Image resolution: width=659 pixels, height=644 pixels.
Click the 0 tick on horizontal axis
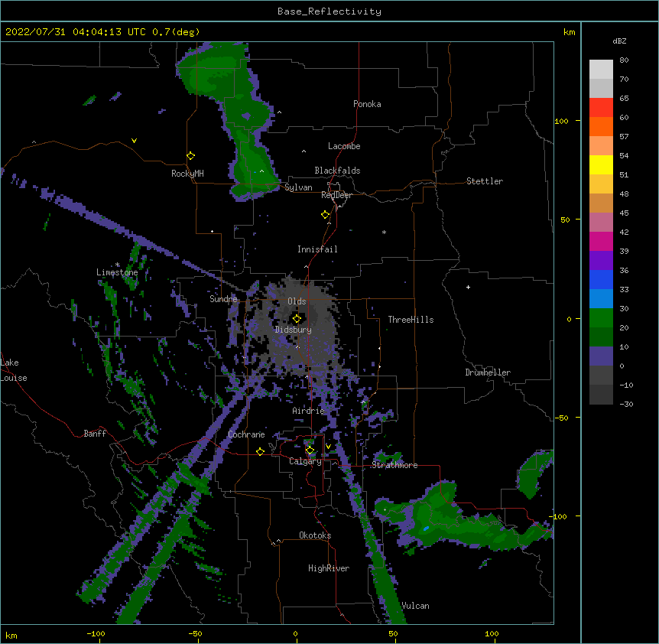pos(295,634)
